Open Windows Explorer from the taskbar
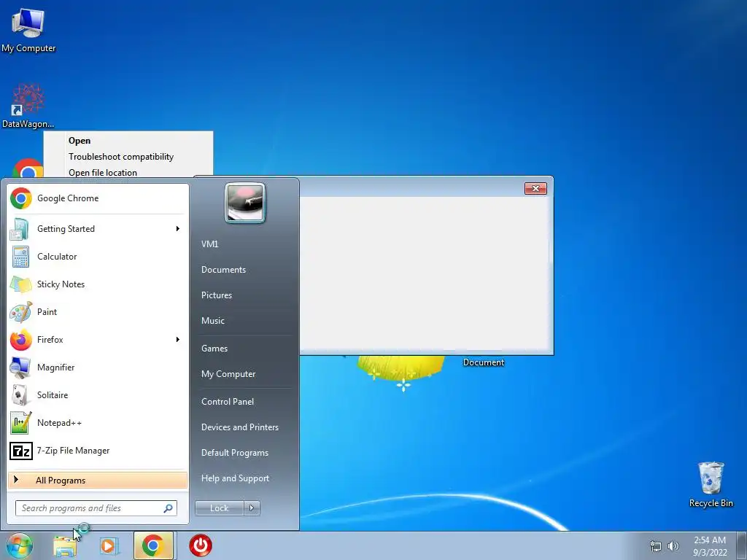The image size is (747, 560). tap(65, 545)
